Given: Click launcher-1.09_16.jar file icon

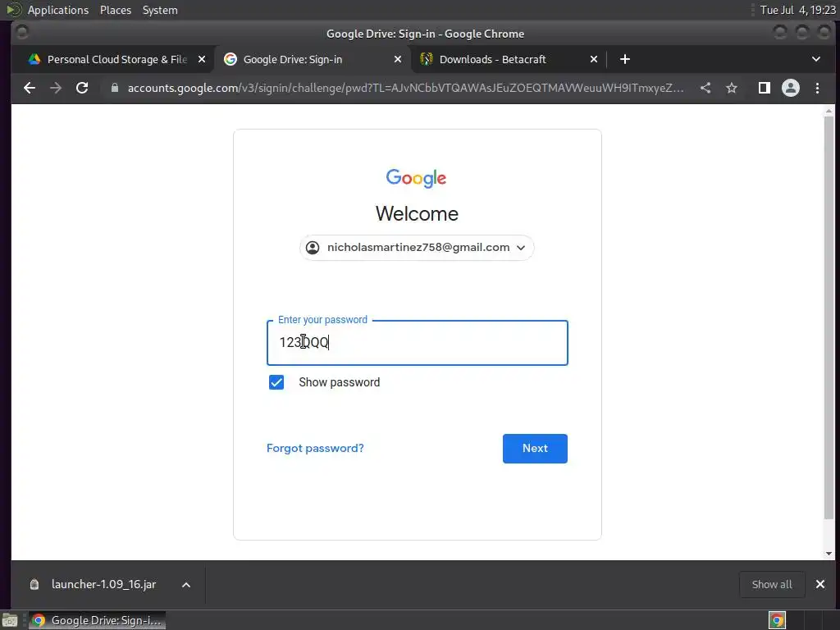Looking at the screenshot, I should pos(34,584).
